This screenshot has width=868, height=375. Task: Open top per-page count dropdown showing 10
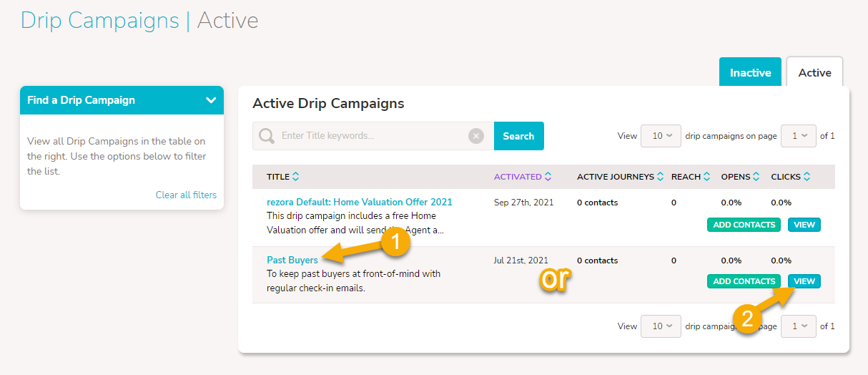[661, 136]
